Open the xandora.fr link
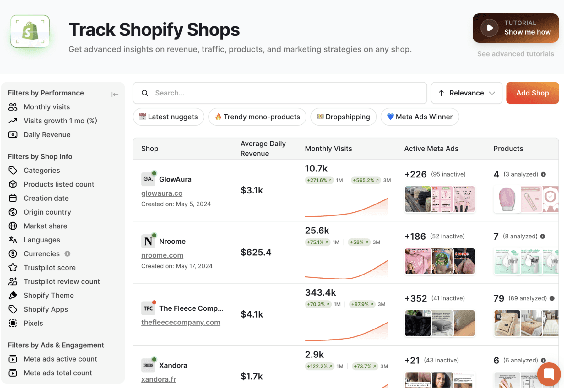 point(159,379)
